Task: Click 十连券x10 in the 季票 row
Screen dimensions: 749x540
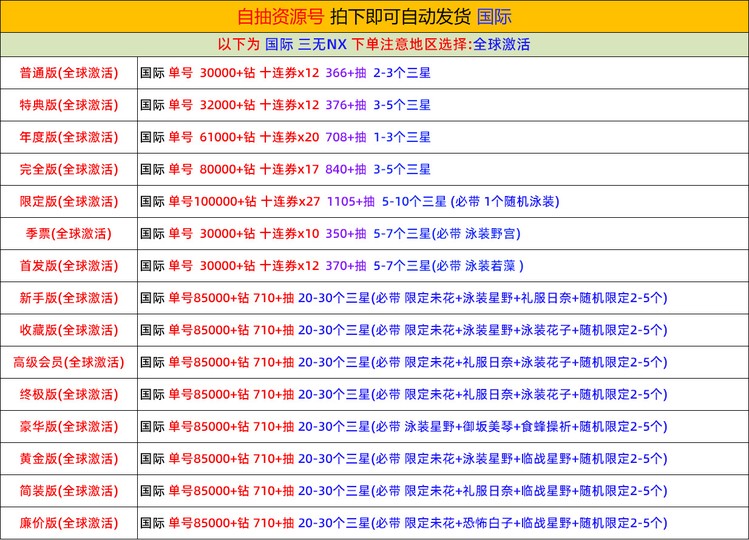Action: point(289,233)
